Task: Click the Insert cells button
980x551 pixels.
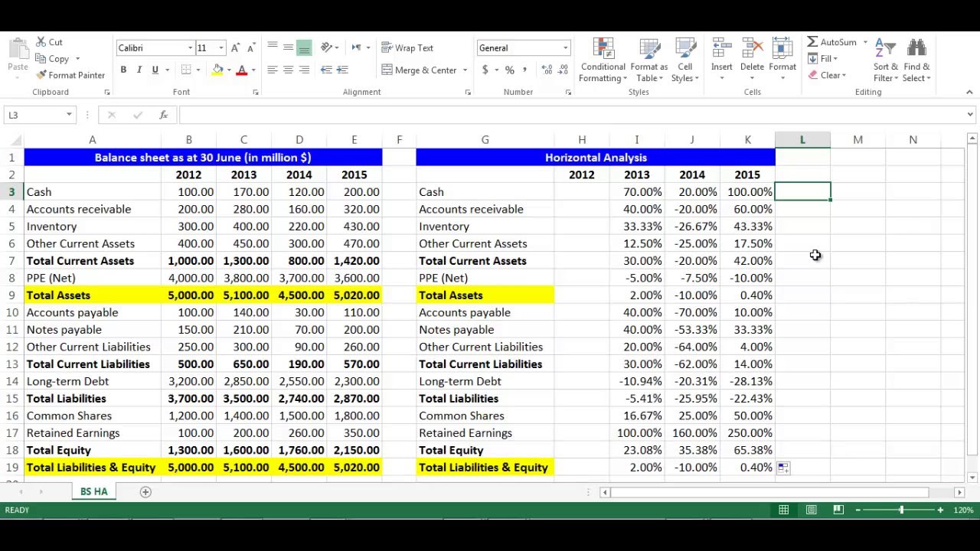Action: [722, 60]
